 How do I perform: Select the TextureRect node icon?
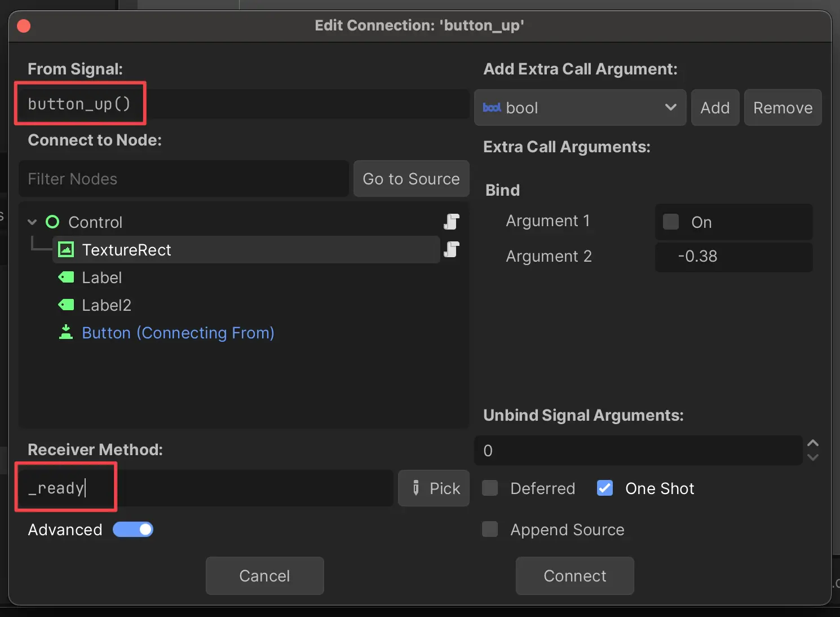point(65,250)
